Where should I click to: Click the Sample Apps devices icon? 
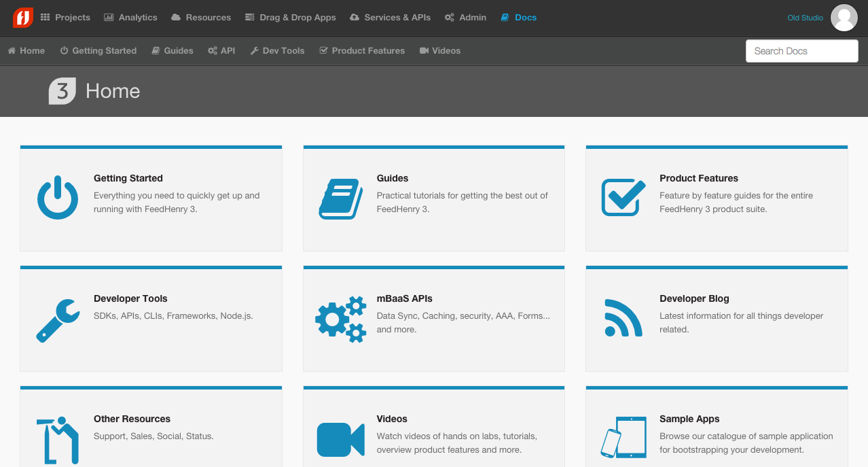(623, 437)
